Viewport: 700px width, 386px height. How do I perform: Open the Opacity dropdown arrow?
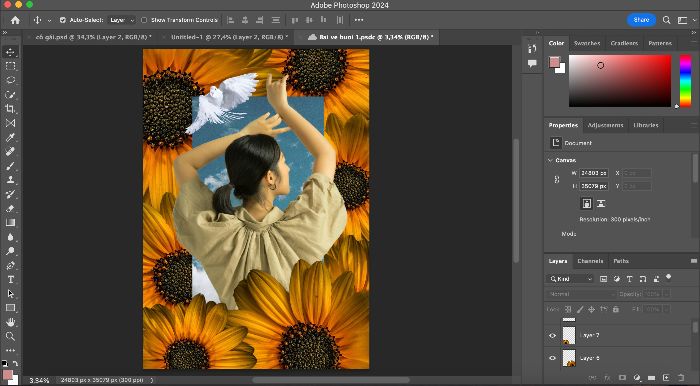[667, 294]
